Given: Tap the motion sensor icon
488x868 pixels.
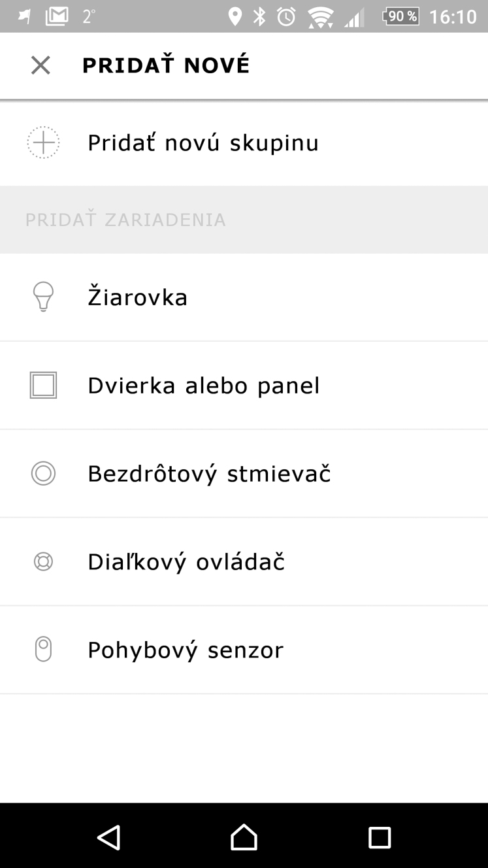Looking at the screenshot, I should coord(43,650).
